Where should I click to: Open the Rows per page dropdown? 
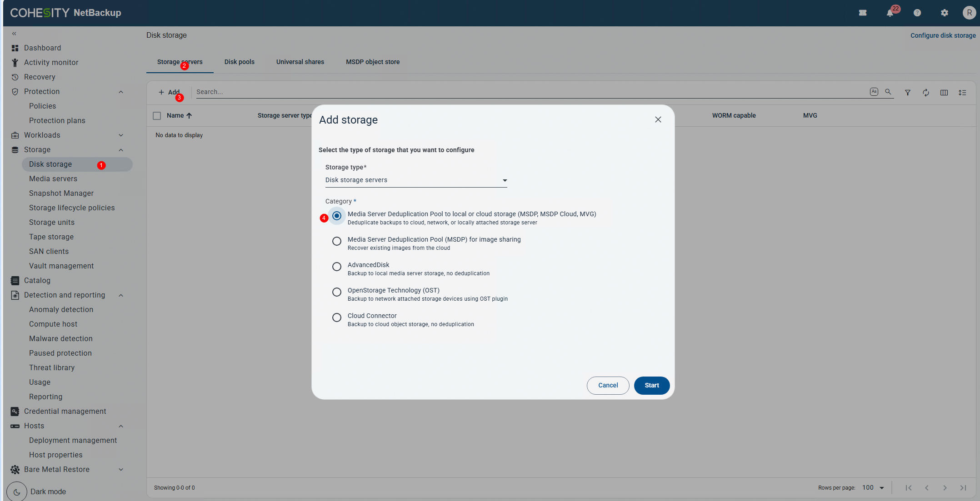tap(873, 488)
